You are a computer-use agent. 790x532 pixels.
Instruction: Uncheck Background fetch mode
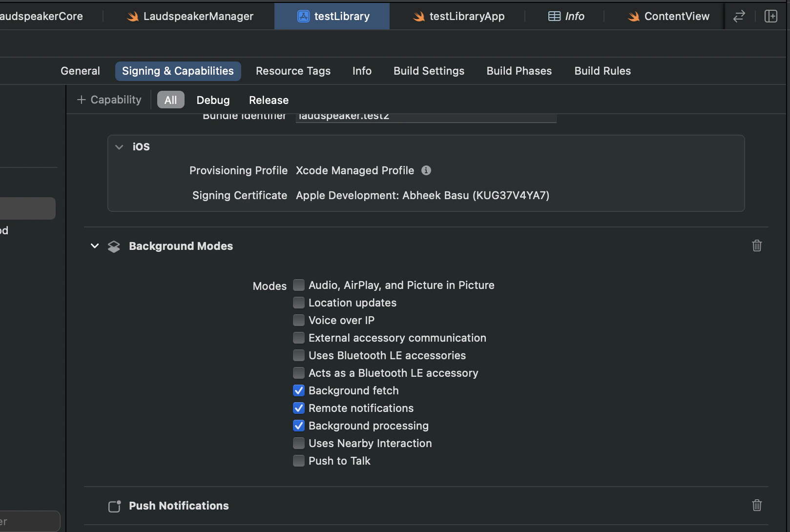tap(299, 390)
